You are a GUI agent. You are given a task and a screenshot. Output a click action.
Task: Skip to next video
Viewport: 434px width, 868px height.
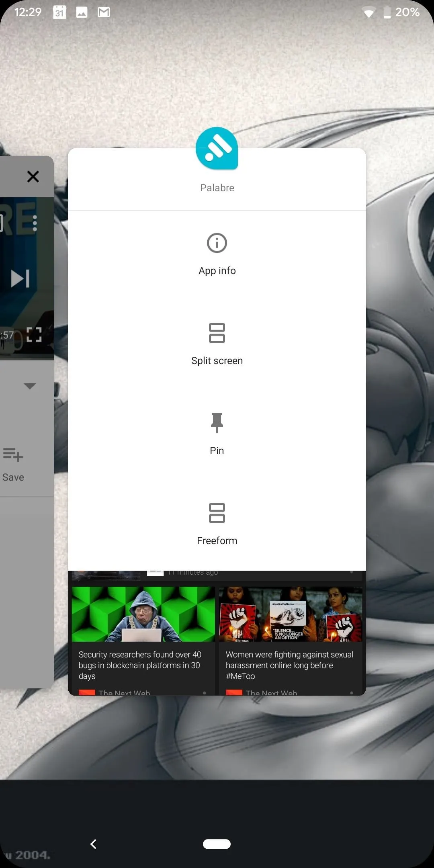[x=20, y=278]
